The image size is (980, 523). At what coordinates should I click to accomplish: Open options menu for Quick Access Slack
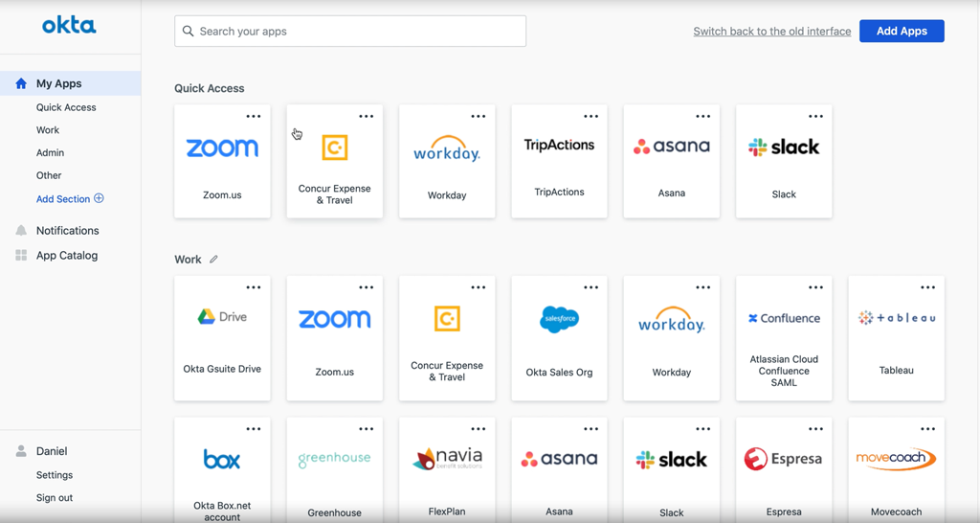[x=815, y=117]
